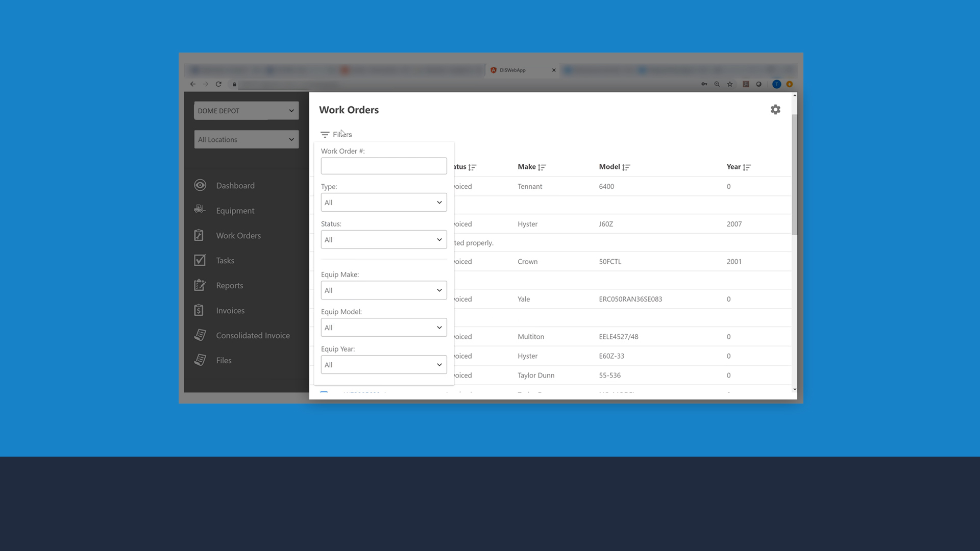Viewport: 980px width, 551px height.
Task: Click the Tasks checkmark icon
Action: [200, 260]
